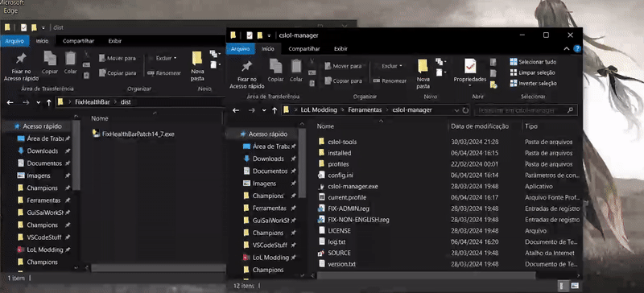Go back in cslol-manager window
644x293 pixels.
coord(236,110)
